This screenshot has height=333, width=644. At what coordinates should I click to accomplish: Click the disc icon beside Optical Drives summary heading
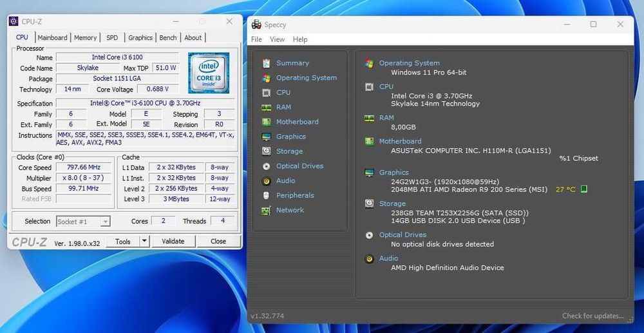(x=369, y=235)
